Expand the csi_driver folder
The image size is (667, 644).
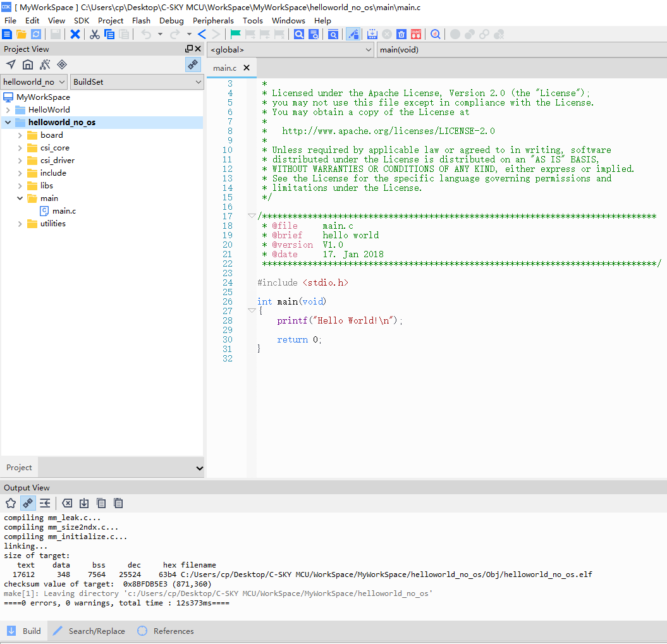(x=20, y=161)
